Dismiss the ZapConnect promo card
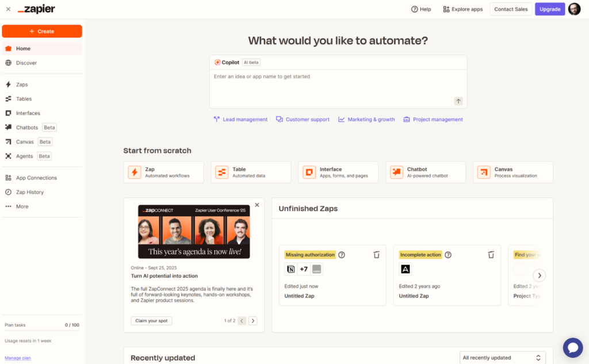Viewport: 589px width, 364px height. click(x=257, y=205)
